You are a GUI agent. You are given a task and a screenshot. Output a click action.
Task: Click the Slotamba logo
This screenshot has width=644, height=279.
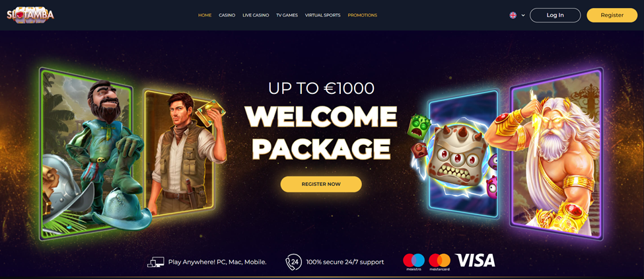point(30,15)
